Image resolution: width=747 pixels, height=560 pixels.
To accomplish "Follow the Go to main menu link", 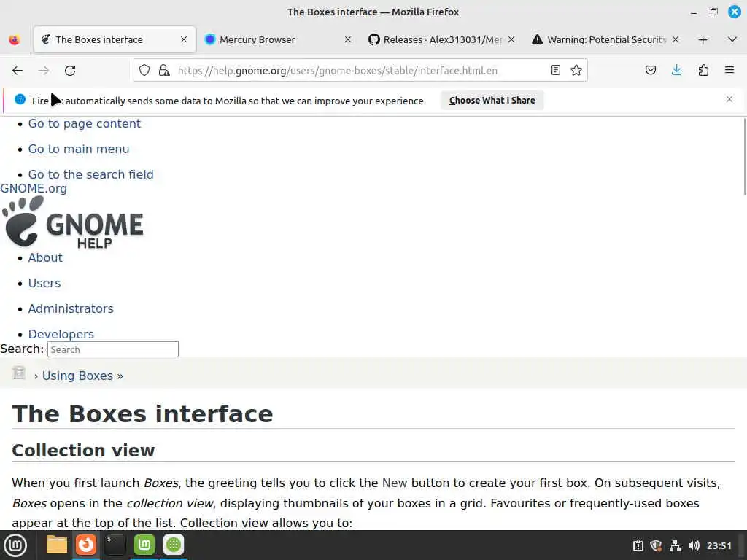I will (x=79, y=149).
